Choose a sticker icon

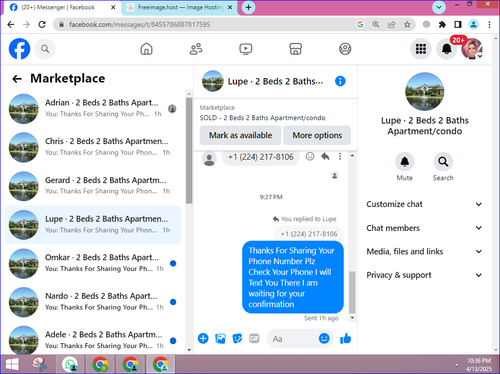point(237,338)
